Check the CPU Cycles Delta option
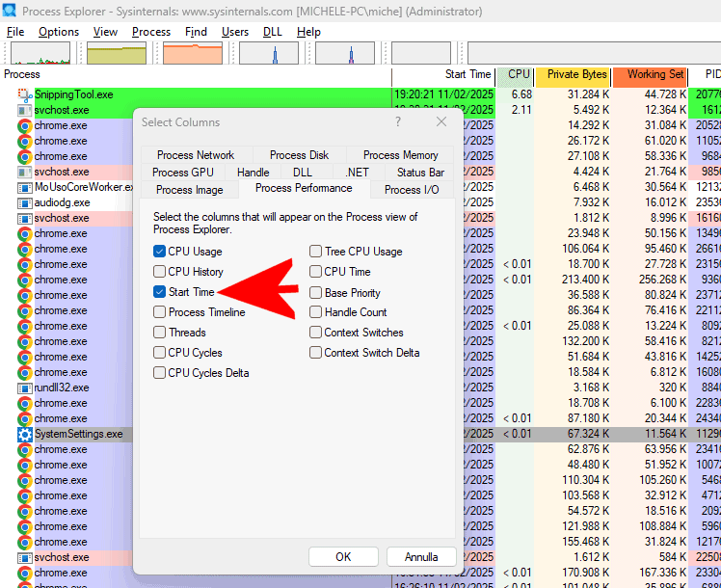 coord(159,372)
